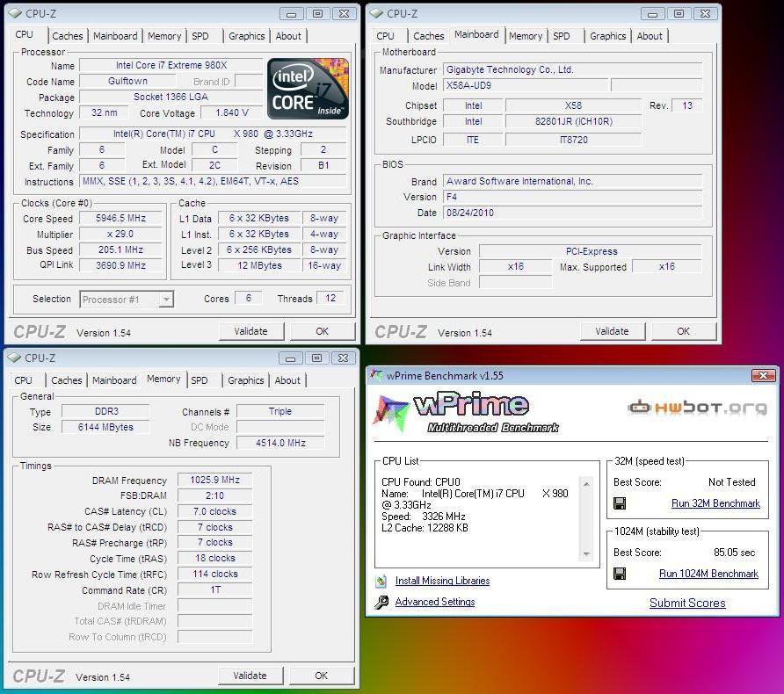Open About tab in the CPU window
Image resolution: width=784 pixels, height=694 pixels.
(288, 36)
